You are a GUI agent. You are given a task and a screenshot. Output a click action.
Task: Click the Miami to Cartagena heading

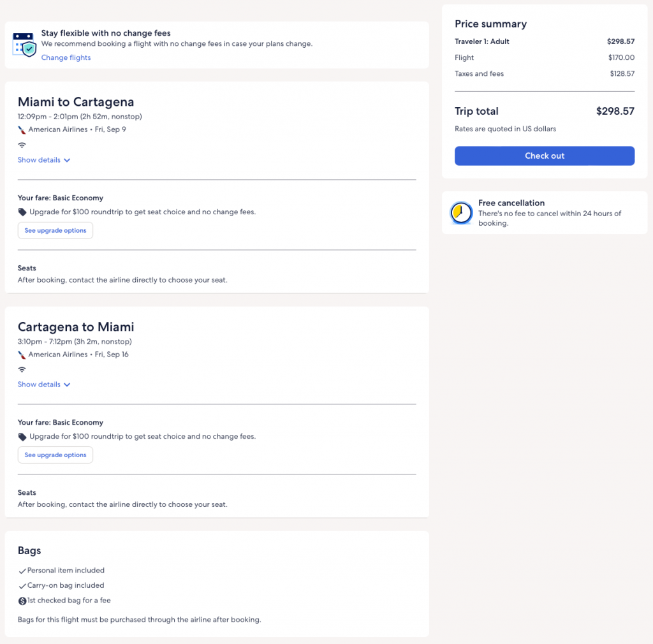[x=76, y=102]
